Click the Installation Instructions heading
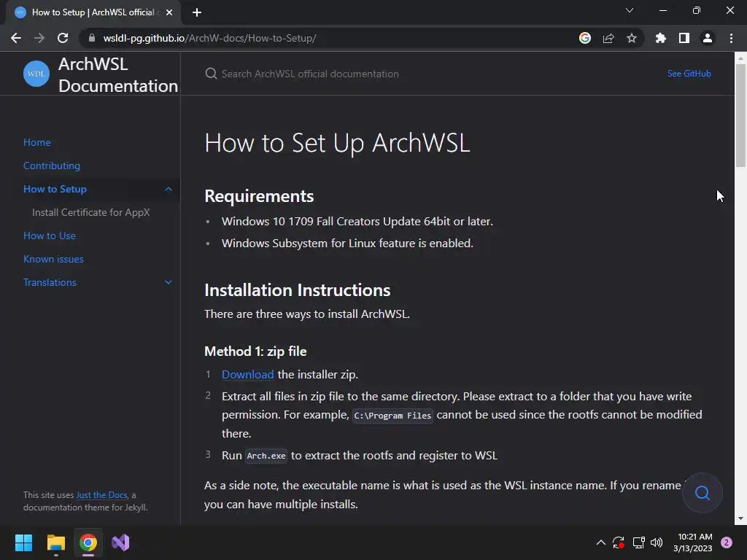The image size is (747, 560). [298, 290]
